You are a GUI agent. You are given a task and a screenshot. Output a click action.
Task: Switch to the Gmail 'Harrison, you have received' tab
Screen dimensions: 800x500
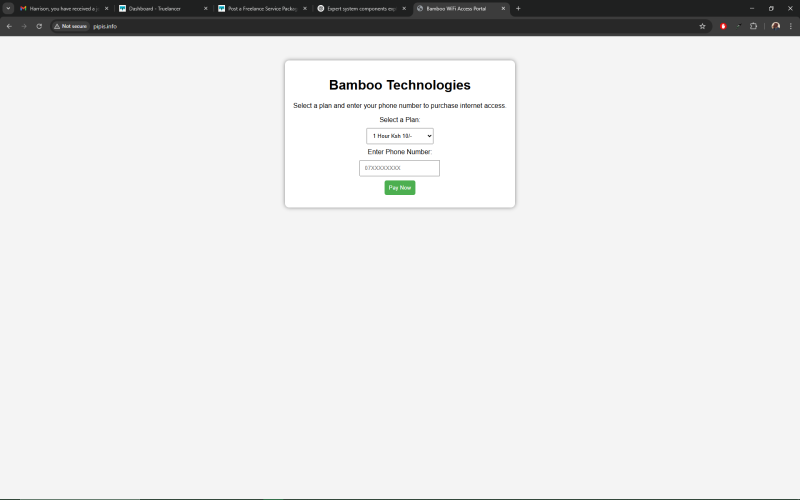tap(63, 9)
